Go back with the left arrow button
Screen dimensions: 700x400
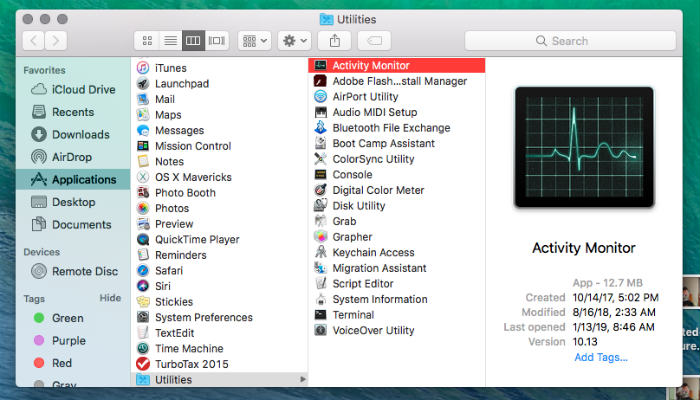32,41
